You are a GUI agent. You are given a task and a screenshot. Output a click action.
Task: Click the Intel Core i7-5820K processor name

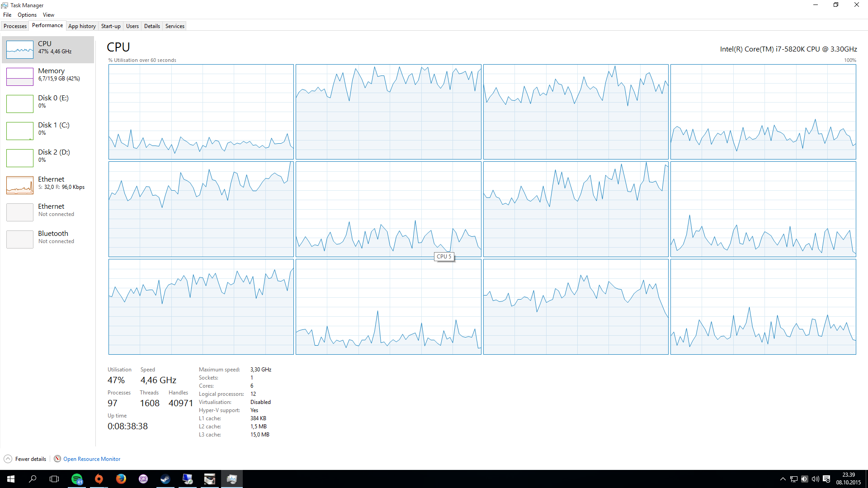pos(788,49)
